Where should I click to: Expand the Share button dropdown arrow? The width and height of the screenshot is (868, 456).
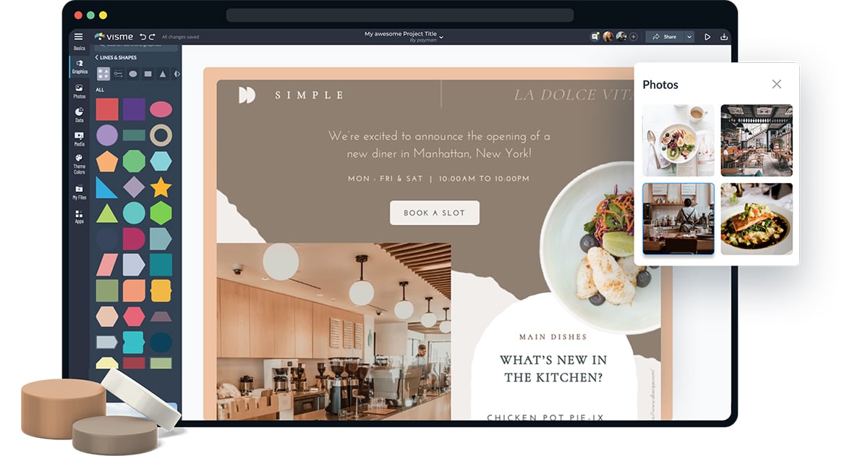[x=689, y=37]
